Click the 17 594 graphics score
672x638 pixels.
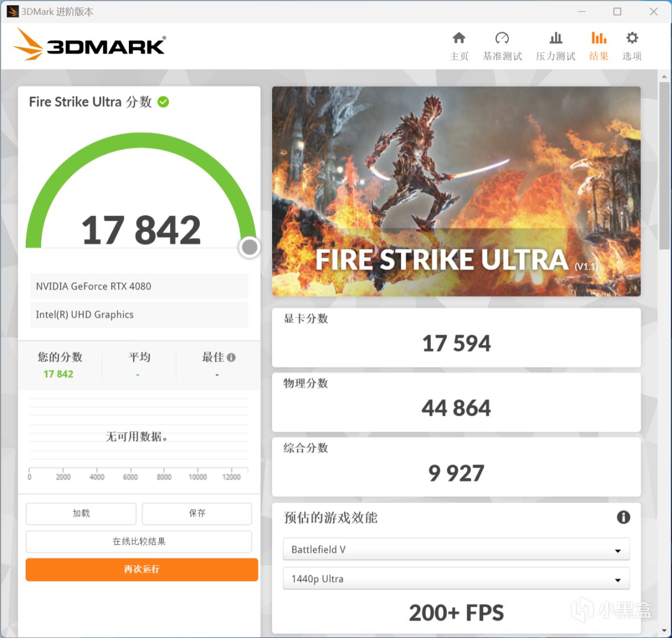click(456, 344)
